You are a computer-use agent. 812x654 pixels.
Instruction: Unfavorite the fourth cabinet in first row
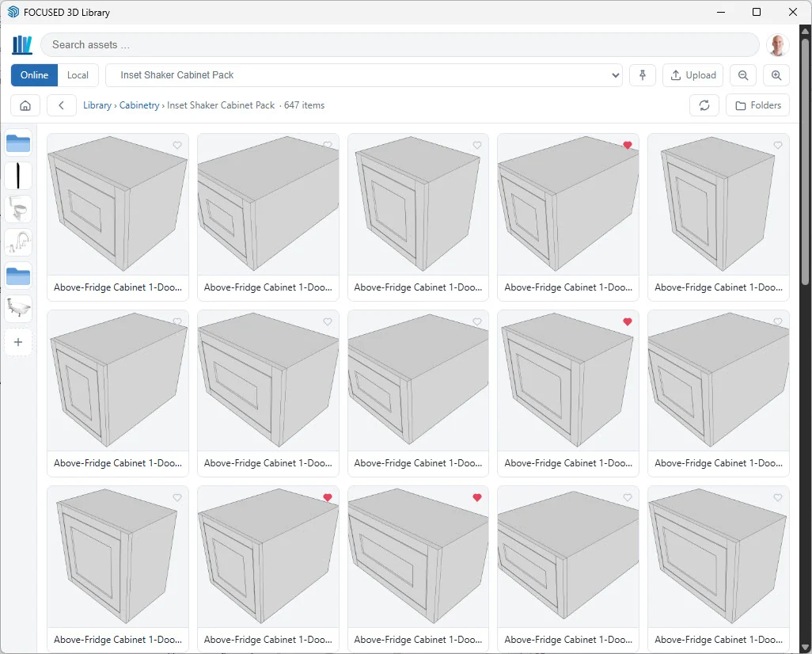coord(627,145)
